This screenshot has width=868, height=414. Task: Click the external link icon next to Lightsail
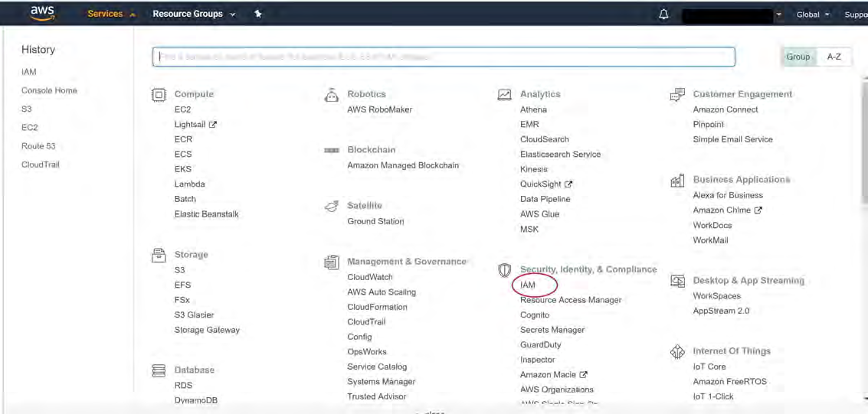[212, 125]
